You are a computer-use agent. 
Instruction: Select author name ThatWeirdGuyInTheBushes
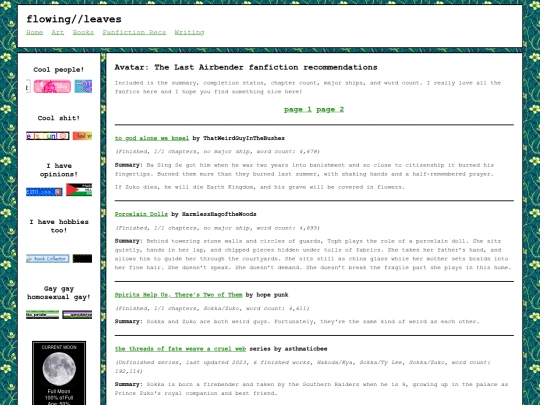point(244,138)
